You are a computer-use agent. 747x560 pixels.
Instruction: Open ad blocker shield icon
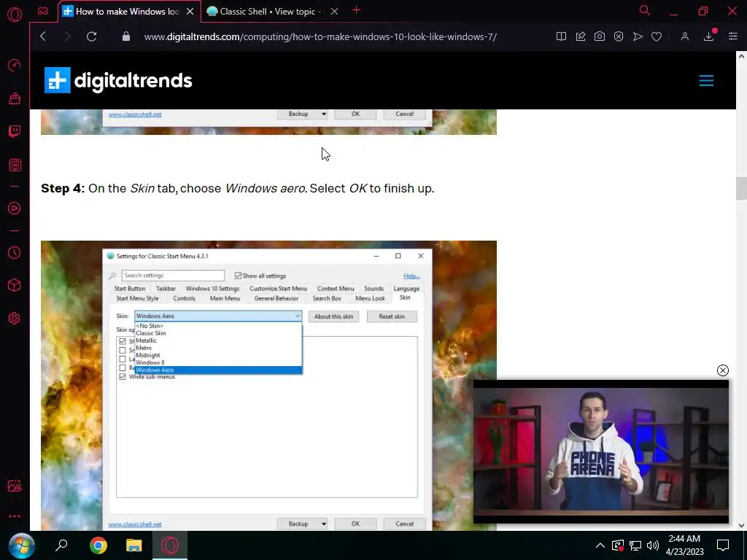(619, 36)
